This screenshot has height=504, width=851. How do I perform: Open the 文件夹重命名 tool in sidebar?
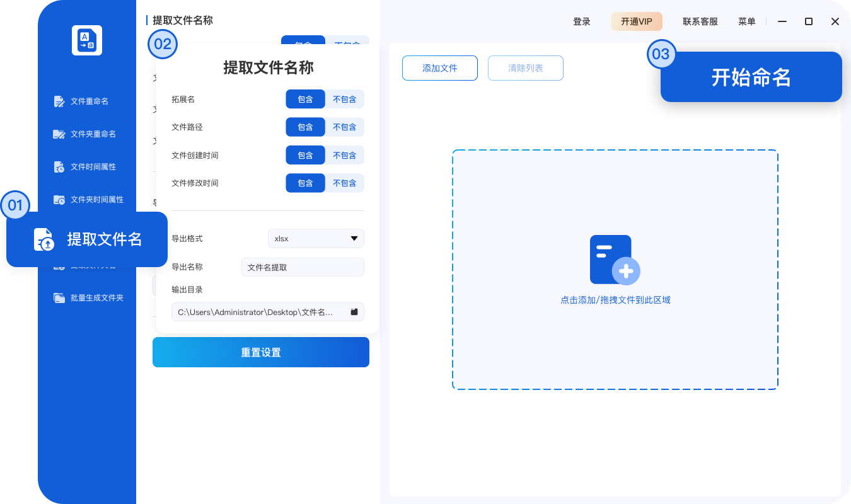[95, 134]
